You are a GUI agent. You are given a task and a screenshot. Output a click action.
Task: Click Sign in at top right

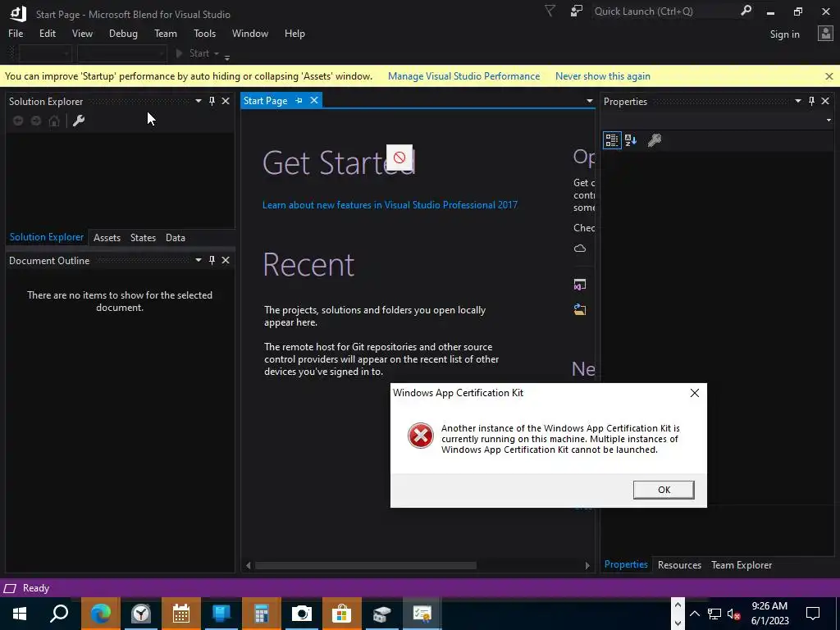pos(784,34)
